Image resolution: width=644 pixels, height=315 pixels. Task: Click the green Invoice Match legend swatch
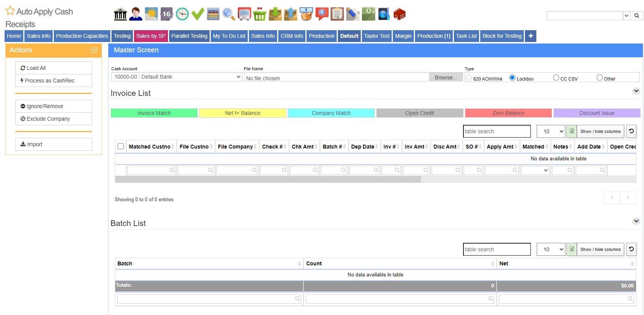(x=154, y=113)
